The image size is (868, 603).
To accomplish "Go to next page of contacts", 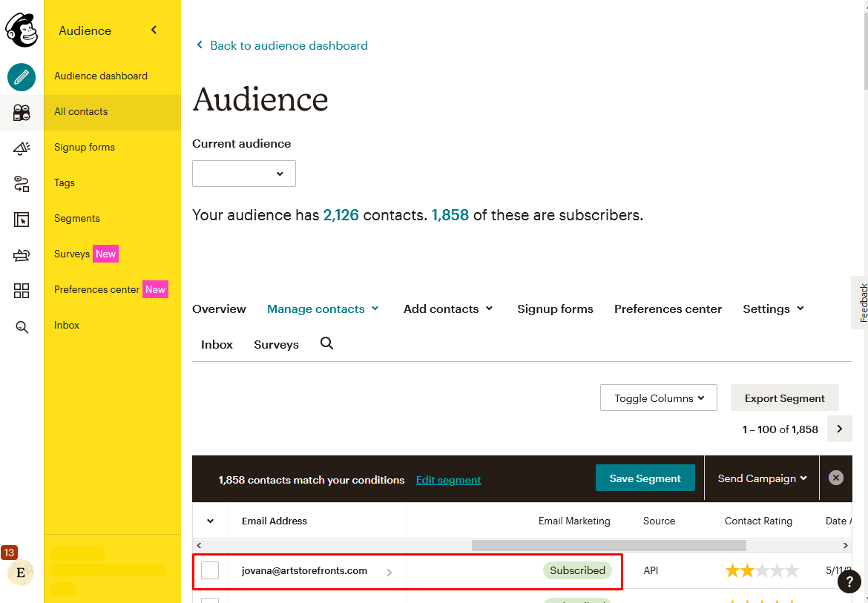I will point(840,429).
